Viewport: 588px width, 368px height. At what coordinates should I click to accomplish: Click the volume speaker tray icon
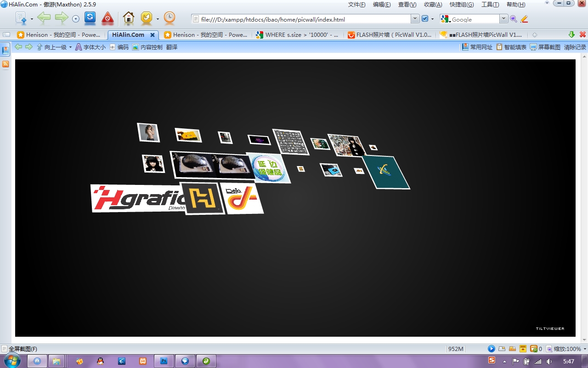click(x=549, y=362)
